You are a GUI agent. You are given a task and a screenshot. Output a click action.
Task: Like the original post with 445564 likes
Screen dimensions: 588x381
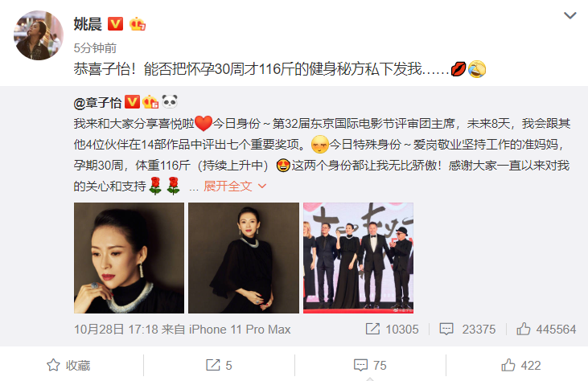pyautogui.click(x=546, y=329)
